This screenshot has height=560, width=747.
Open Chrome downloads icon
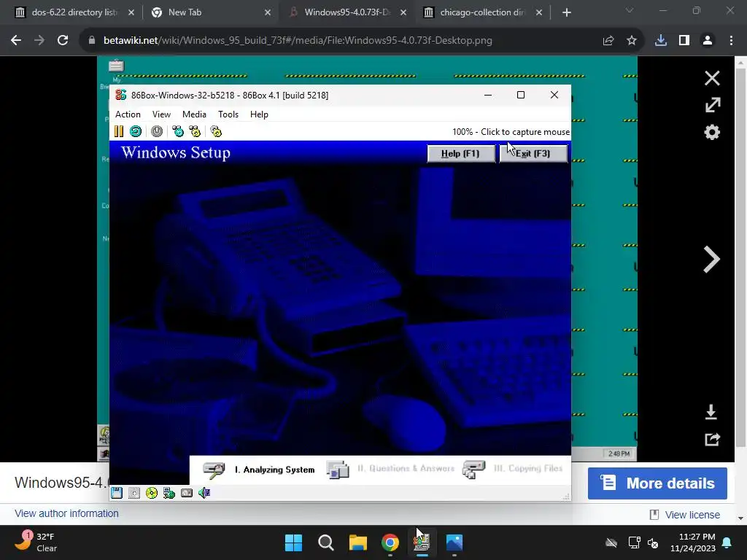tap(661, 41)
